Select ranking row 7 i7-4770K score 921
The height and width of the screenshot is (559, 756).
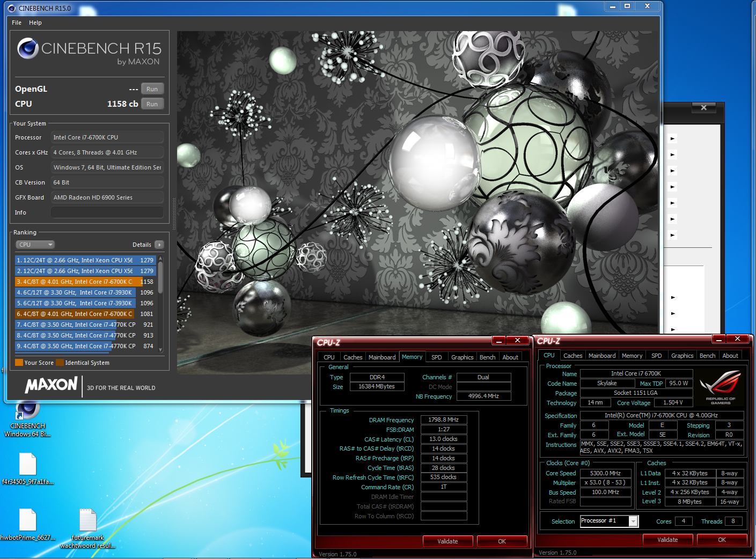pos(85,325)
